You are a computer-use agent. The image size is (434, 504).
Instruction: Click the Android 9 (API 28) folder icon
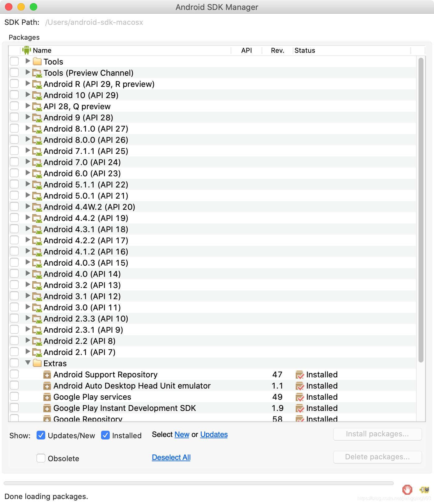[x=37, y=118]
